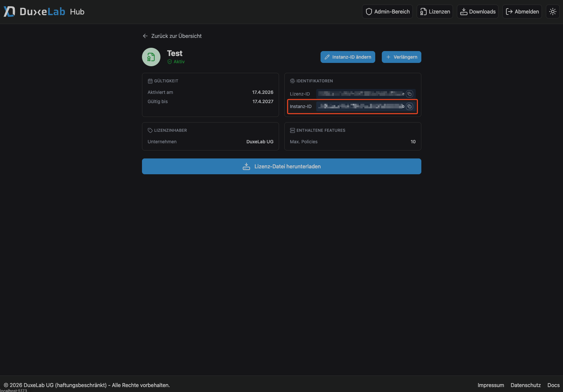This screenshot has width=563, height=392.
Task: Click Lizenz-Datei herunterladen button
Action: [x=282, y=166]
